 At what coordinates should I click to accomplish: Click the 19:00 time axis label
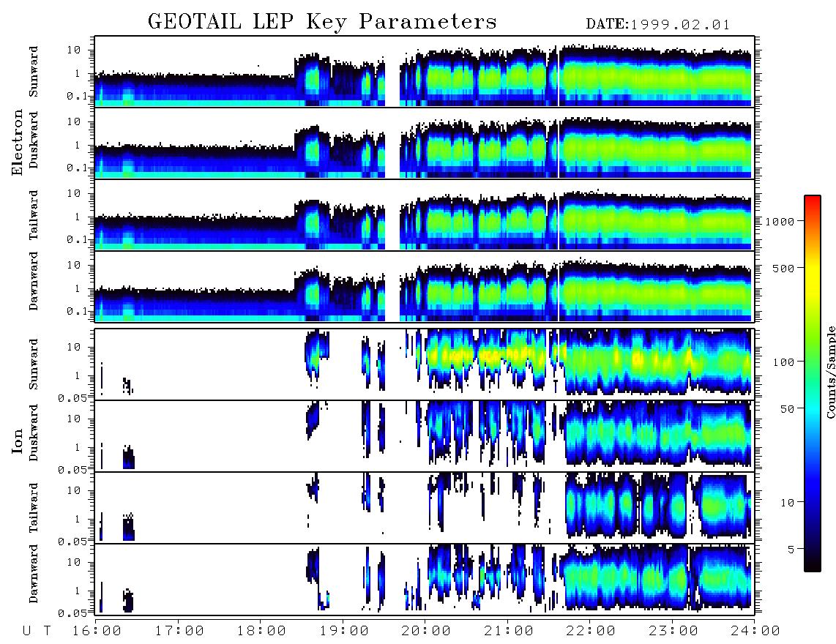(344, 631)
